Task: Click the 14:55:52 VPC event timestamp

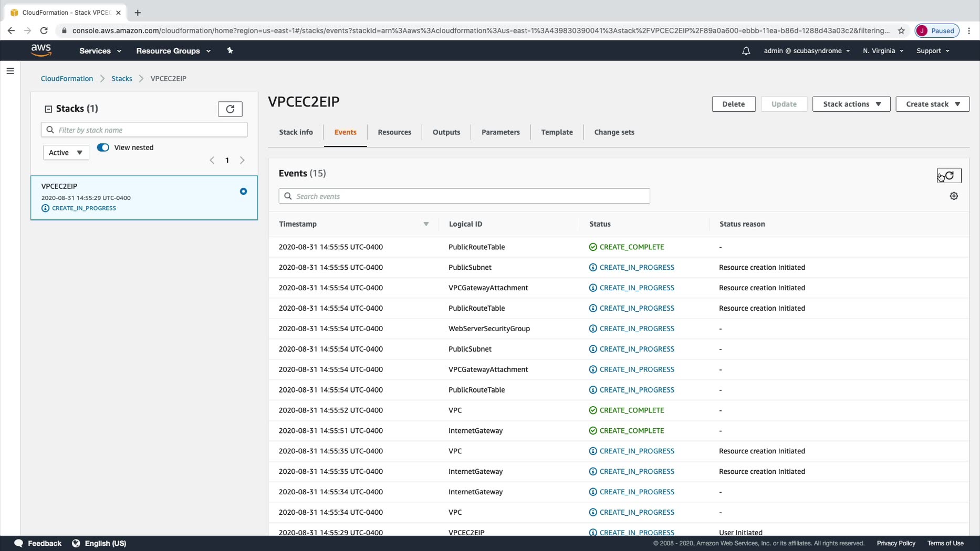Action: [331, 410]
